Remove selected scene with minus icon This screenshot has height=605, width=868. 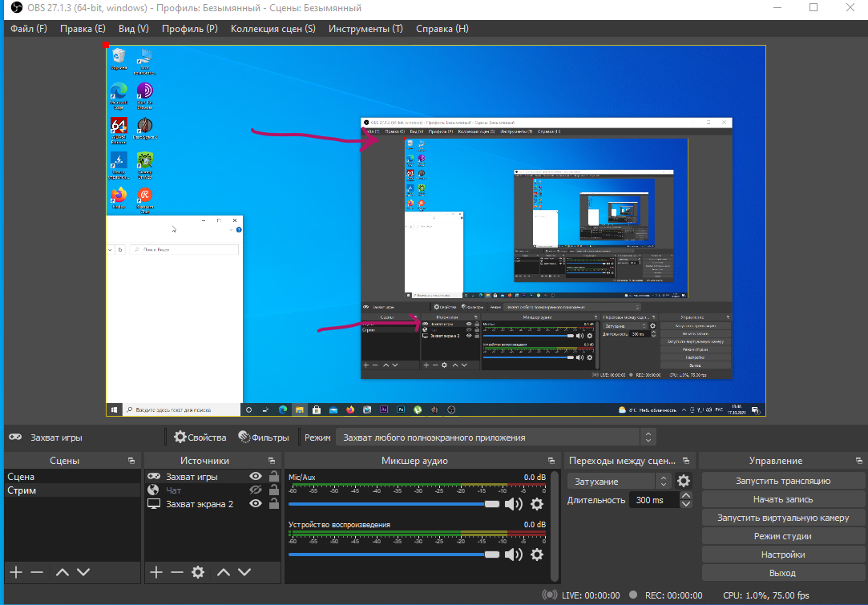coord(37,572)
